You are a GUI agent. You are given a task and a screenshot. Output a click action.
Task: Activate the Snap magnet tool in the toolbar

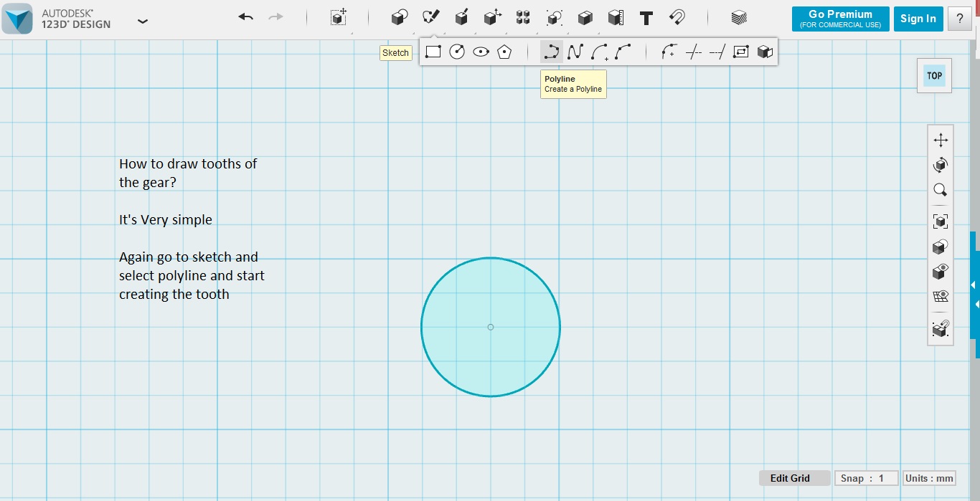677,18
